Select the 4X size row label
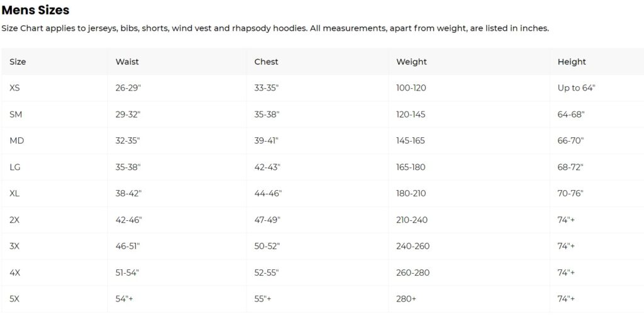Screen dimensions: 644x321 (x=15, y=273)
